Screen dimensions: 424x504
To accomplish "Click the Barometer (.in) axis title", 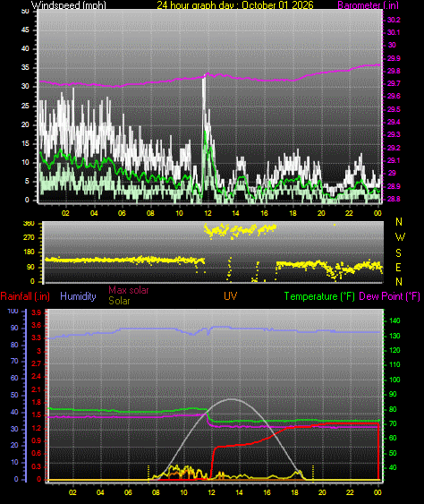I will [369, 5].
